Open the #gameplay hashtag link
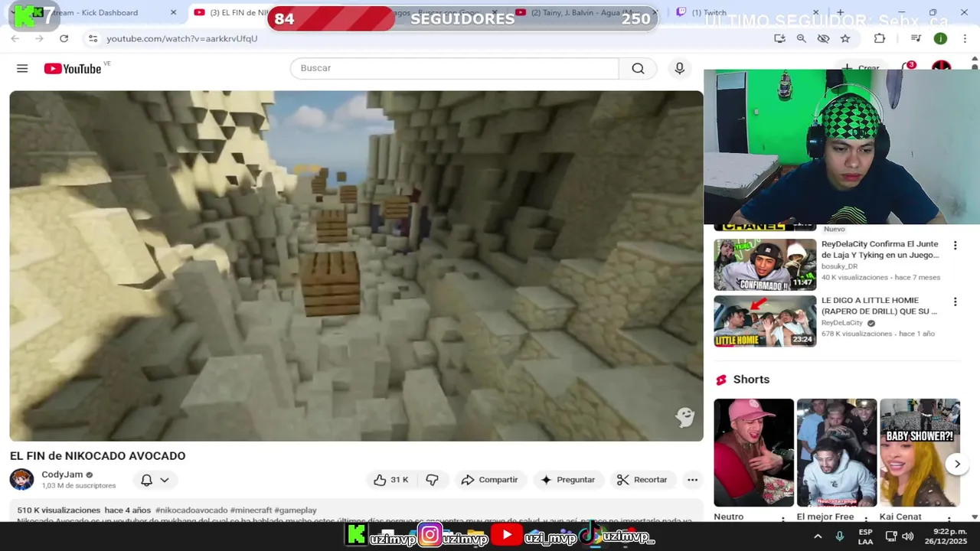980x551 pixels. click(x=295, y=510)
